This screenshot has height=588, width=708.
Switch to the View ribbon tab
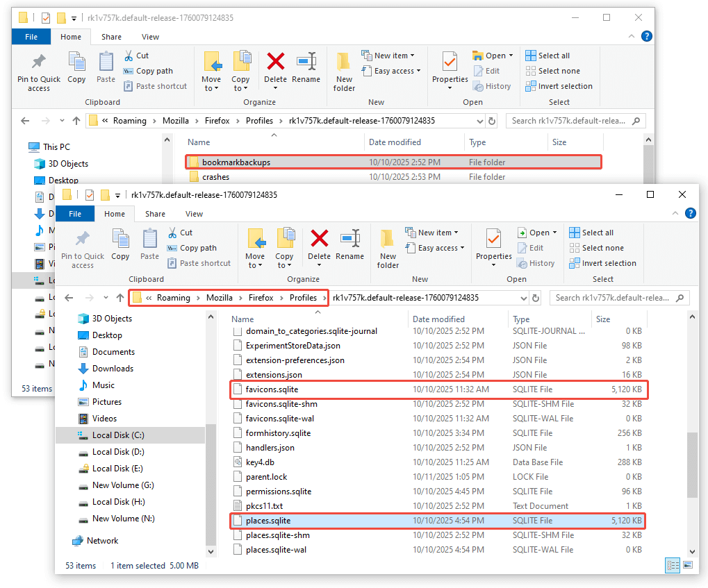coord(194,213)
